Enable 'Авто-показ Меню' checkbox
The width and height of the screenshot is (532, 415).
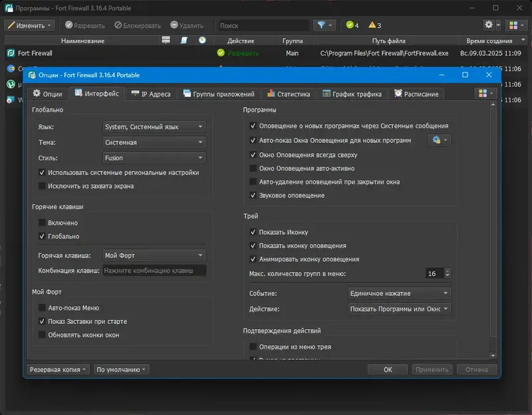[x=42, y=308]
